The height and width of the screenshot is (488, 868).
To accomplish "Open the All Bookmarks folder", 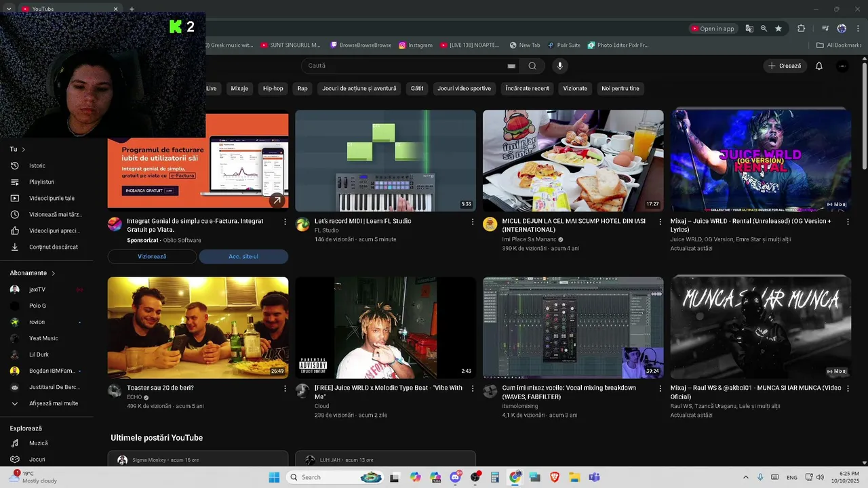I will 839,45.
